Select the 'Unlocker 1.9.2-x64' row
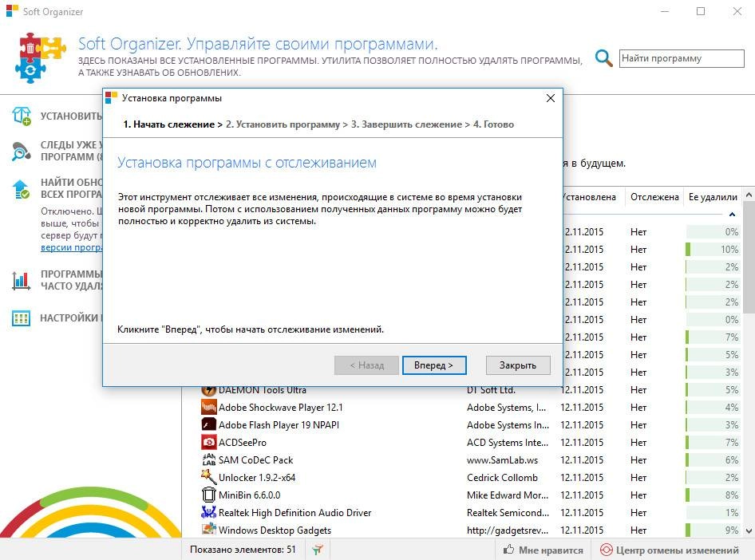This screenshot has width=755, height=560. [x=470, y=477]
